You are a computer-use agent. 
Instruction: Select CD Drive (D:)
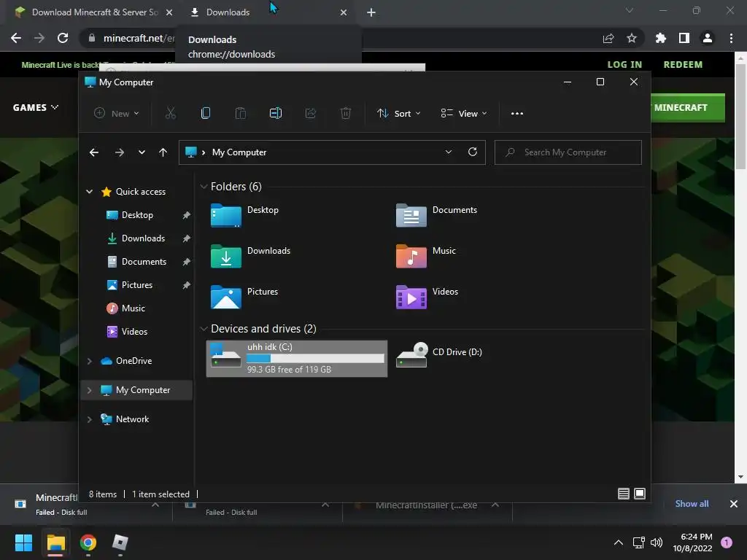tap(439, 355)
